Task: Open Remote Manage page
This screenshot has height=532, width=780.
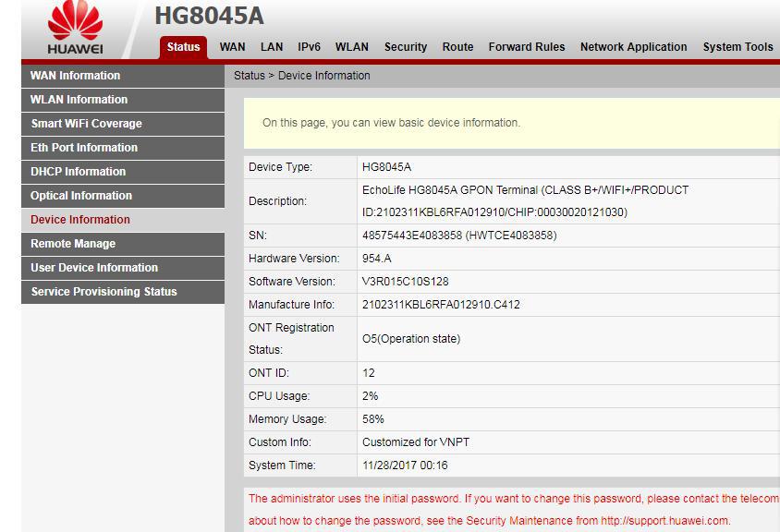Action: 123,244
